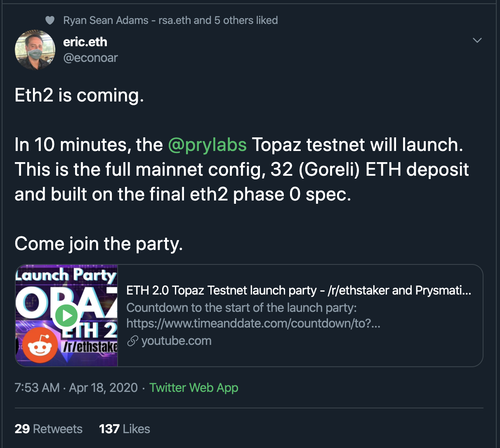Click the 'Come join the party.' line
Image resolution: width=500 pixels, height=448 pixels.
pyautogui.click(x=99, y=244)
